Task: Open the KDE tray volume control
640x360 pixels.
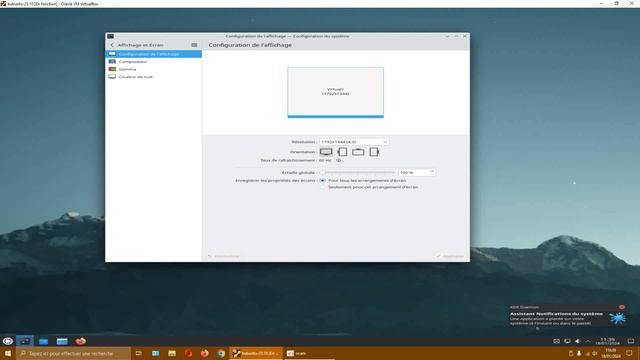Action: [x=577, y=341]
